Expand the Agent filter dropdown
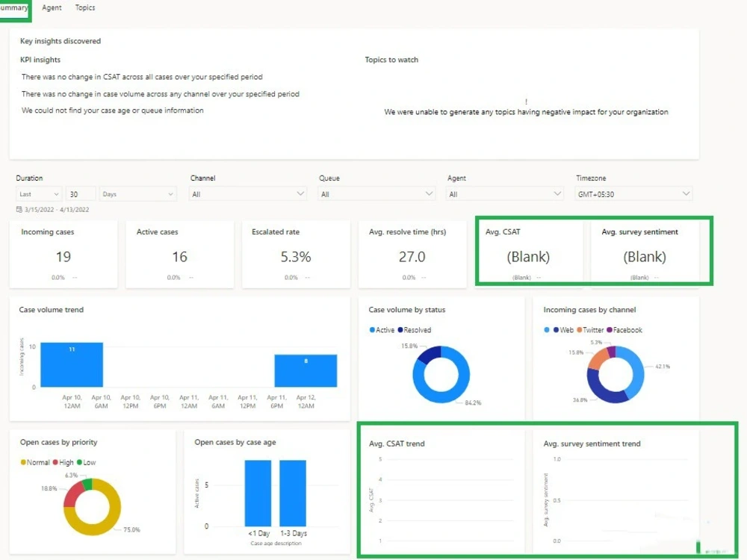 click(505, 194)
